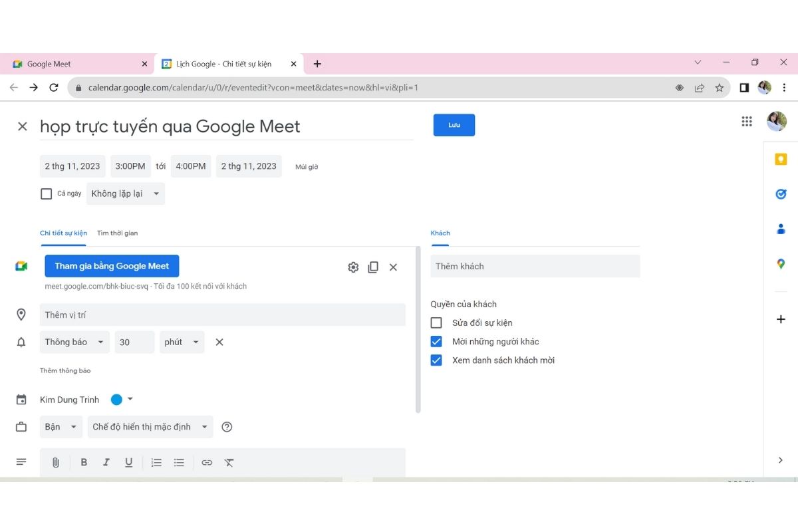798x532 pixels.
Task: Open visibility help question mark icon
Action: click(227, 427)
